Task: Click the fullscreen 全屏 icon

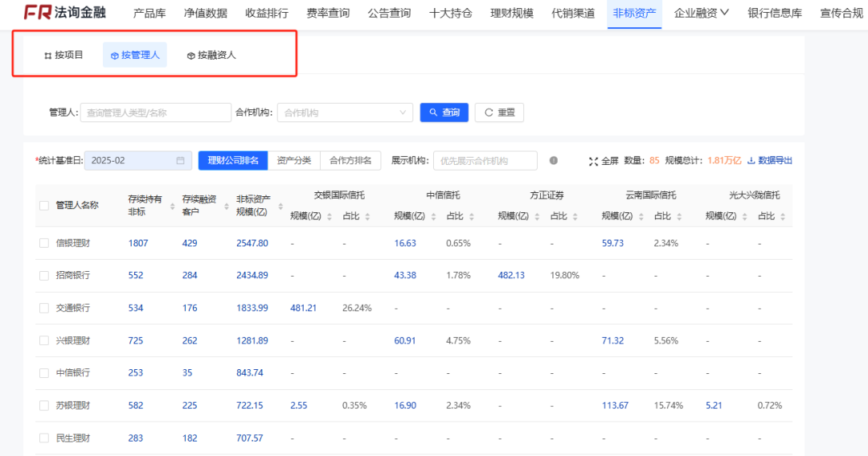Action: tap(593, 161)
